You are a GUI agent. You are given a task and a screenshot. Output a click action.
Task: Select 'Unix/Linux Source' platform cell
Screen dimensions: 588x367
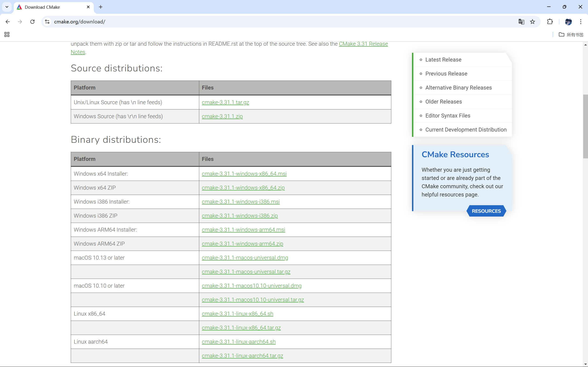click(135, 102)
